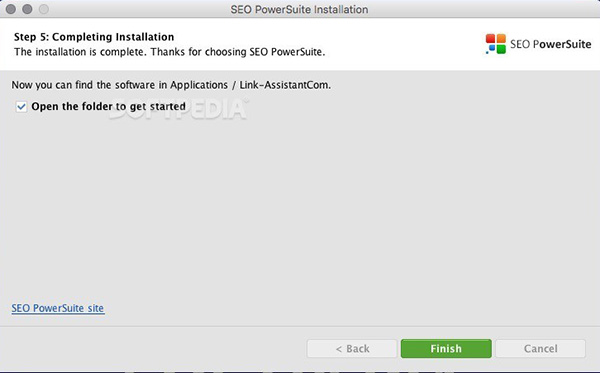Click the red square in the logo
The image size is (600, 373).
point(491,38)
